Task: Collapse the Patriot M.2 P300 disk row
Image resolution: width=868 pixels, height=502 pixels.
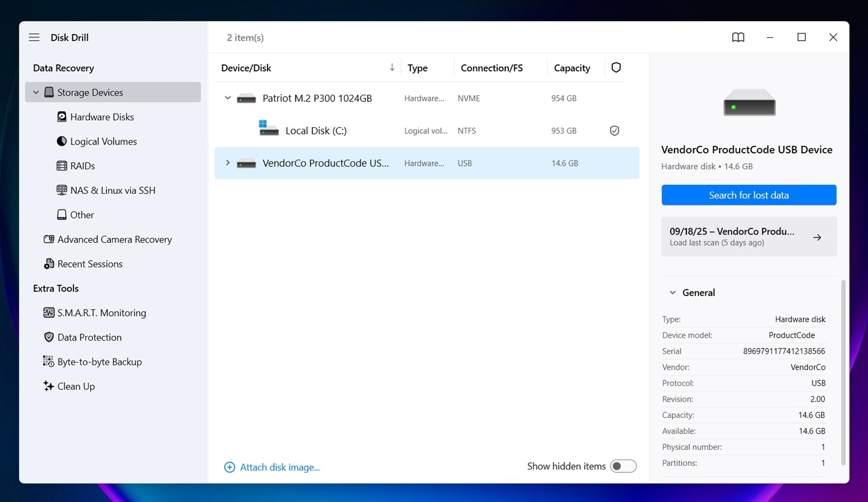Action: click(228, 98)
